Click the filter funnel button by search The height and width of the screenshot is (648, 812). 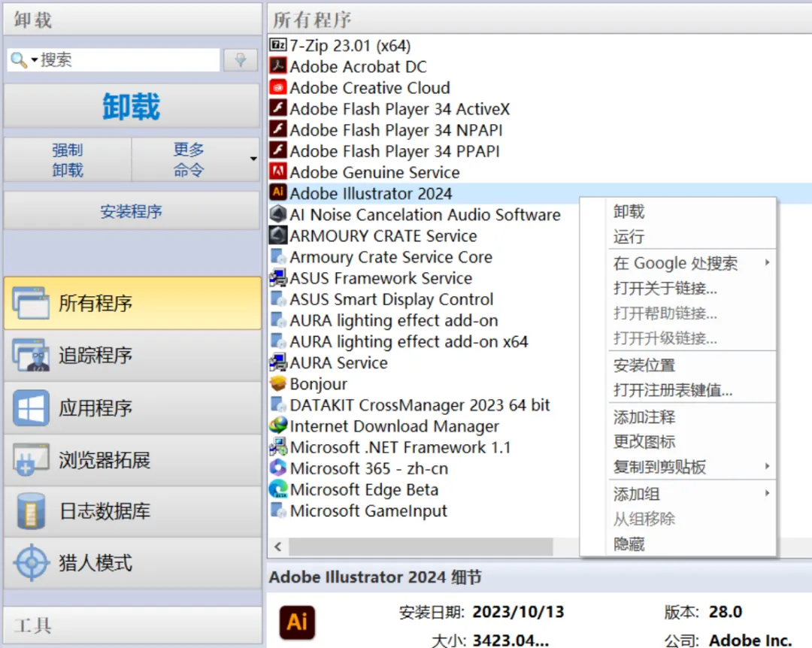[x=241, y=60]
